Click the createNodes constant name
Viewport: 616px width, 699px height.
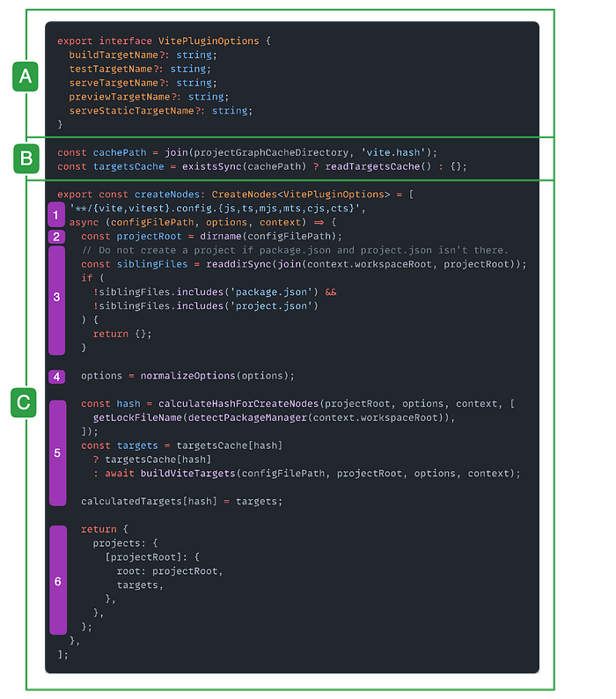point(169,194)
